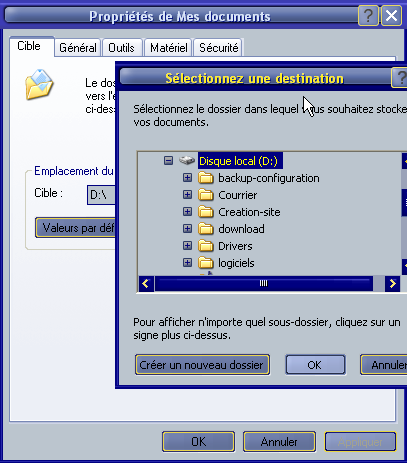Switch to the Général tab
Screen dimensions: 407x463
click(x=78, y=48)
